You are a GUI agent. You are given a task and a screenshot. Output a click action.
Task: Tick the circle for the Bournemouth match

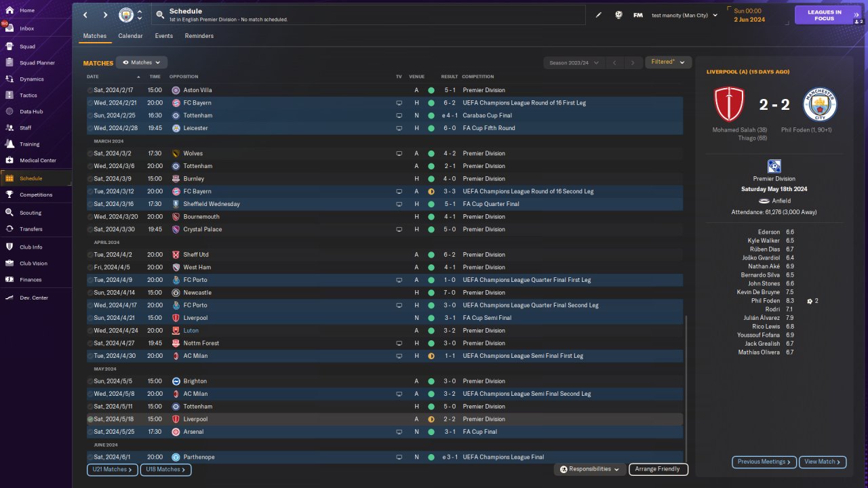point(90,217)
